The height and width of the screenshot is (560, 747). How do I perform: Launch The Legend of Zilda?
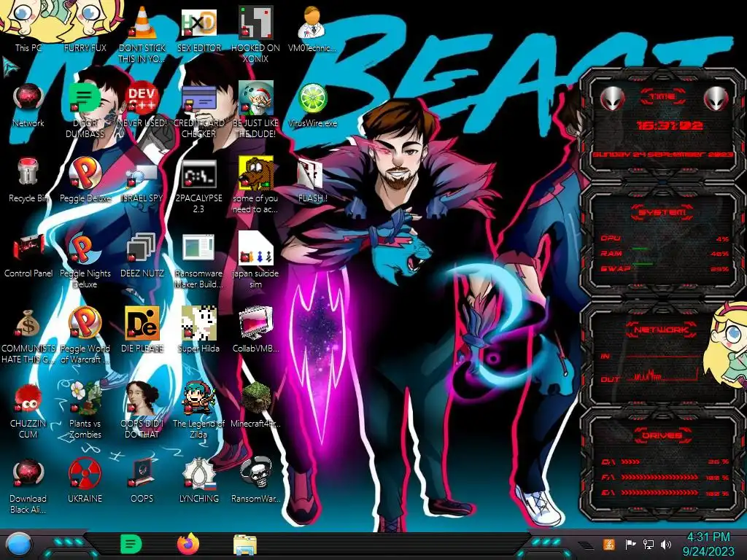199,410
